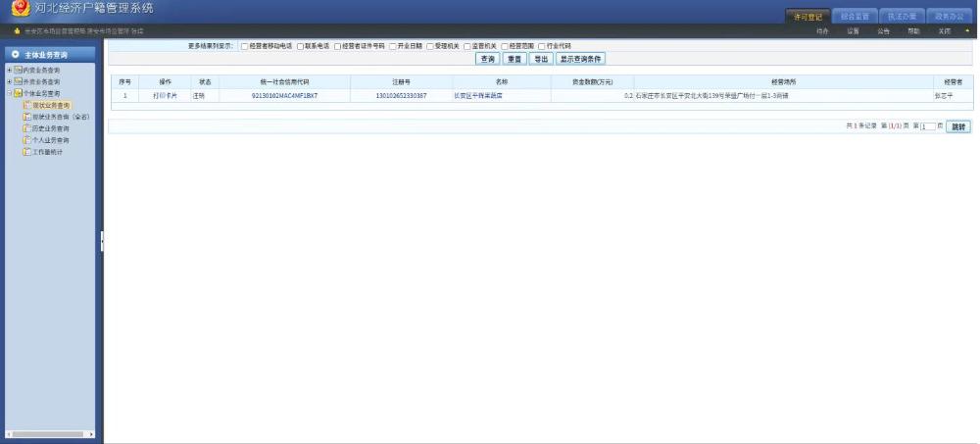Click the 打印卡片 link in row 1
This screenshot has width=980, height=444.
click(x=165, y=96)
